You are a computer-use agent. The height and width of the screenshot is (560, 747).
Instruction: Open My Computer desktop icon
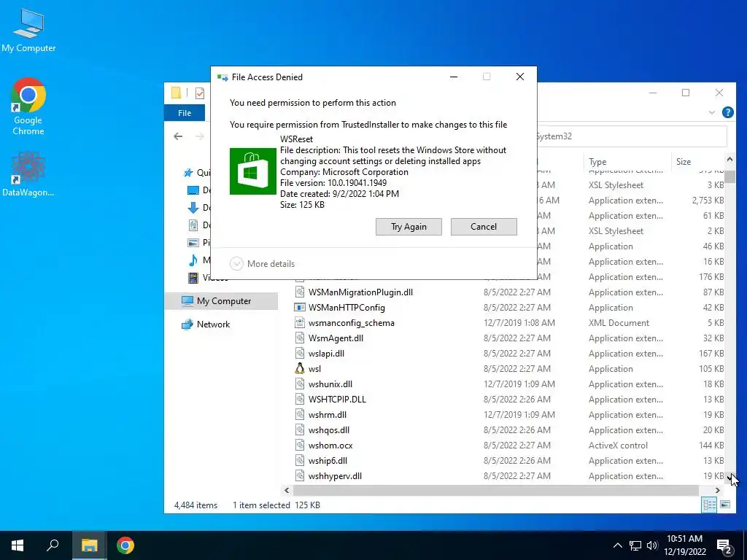tap(28, 31)
